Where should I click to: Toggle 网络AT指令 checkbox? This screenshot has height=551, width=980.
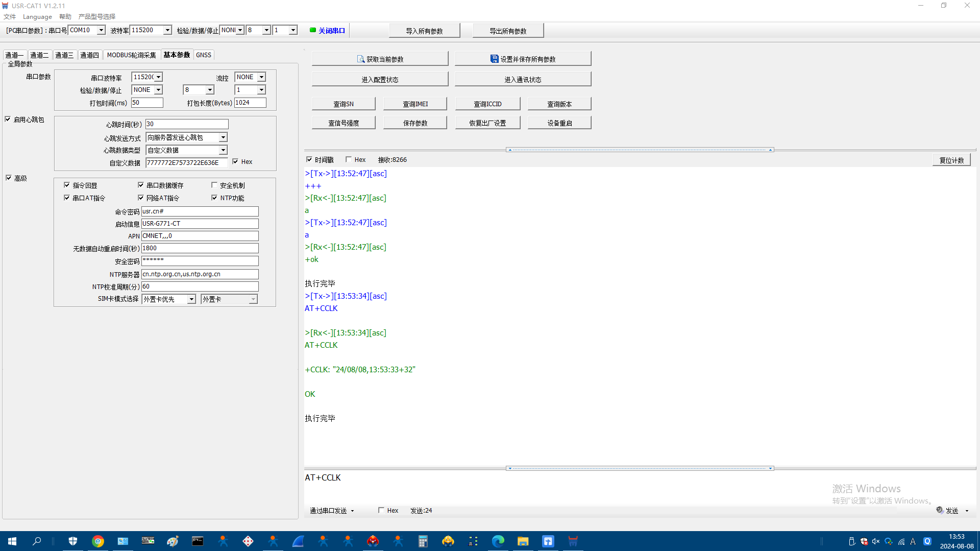click(141, 198)
